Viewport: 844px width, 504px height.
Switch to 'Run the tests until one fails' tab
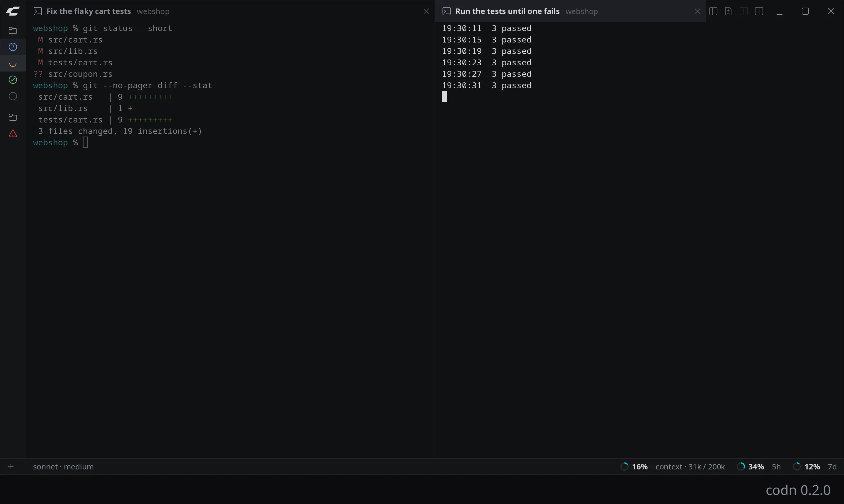click(570, 11)
